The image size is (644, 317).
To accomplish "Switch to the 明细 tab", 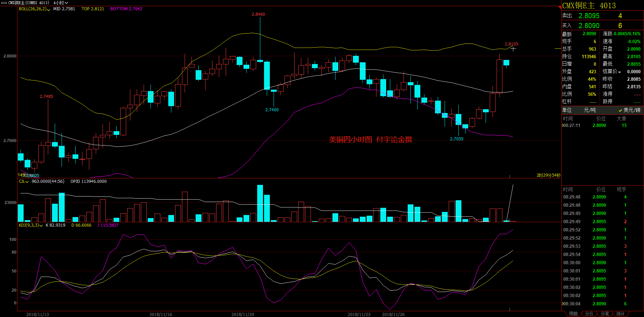I will (573, 314).
